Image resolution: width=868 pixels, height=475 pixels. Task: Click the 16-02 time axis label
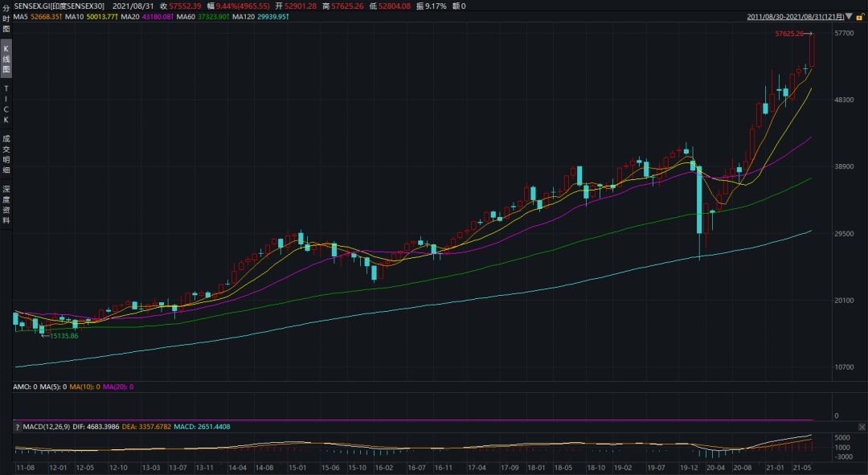383,468
